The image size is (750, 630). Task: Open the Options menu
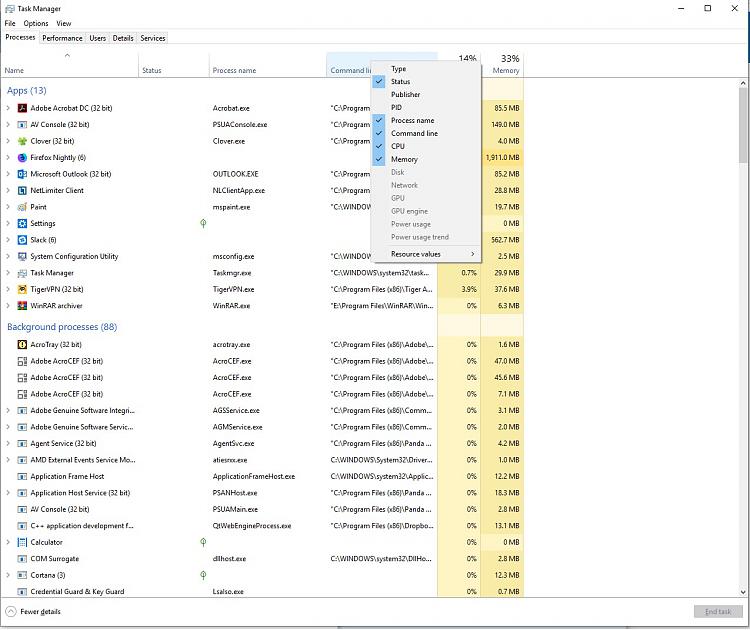(36, 23)
